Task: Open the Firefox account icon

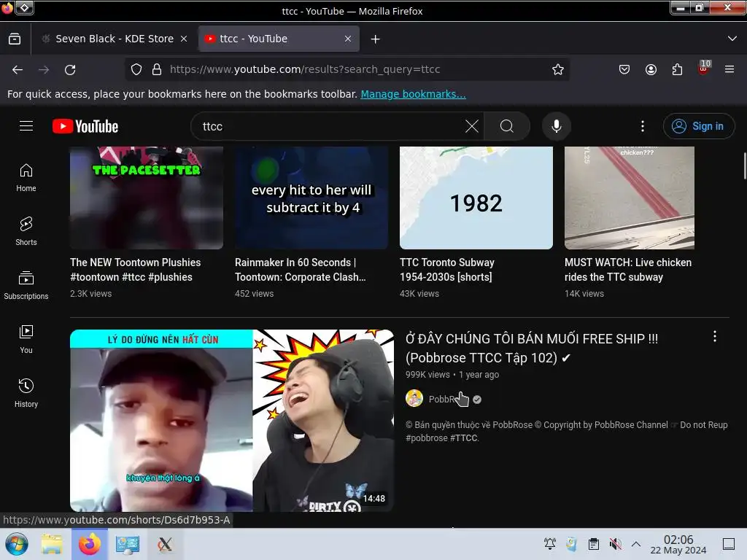Action: 651,69
